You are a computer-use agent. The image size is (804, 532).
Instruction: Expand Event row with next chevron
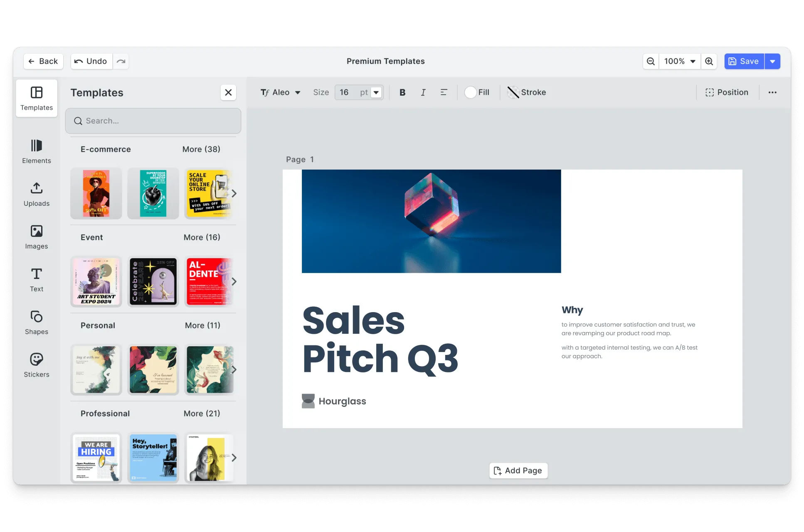click(x=234, y=281)
